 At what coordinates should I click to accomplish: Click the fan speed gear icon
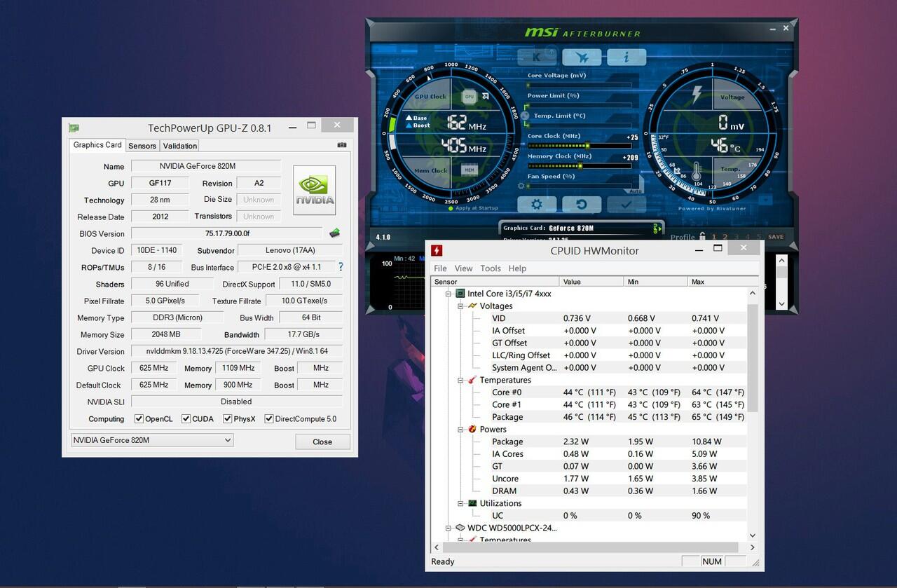pyautogui.click(x=521, y=186)
